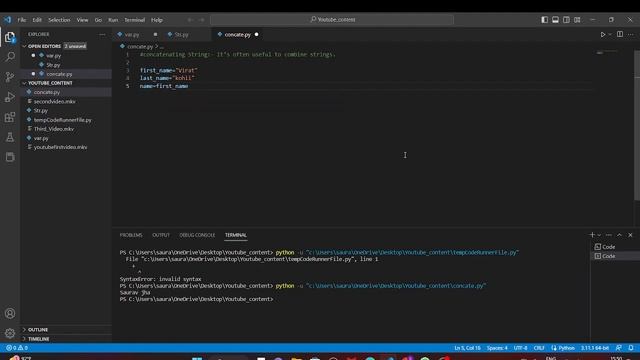Open terminal panel ellipsis actions
This screenshot has height=360, width=640.
609,235
